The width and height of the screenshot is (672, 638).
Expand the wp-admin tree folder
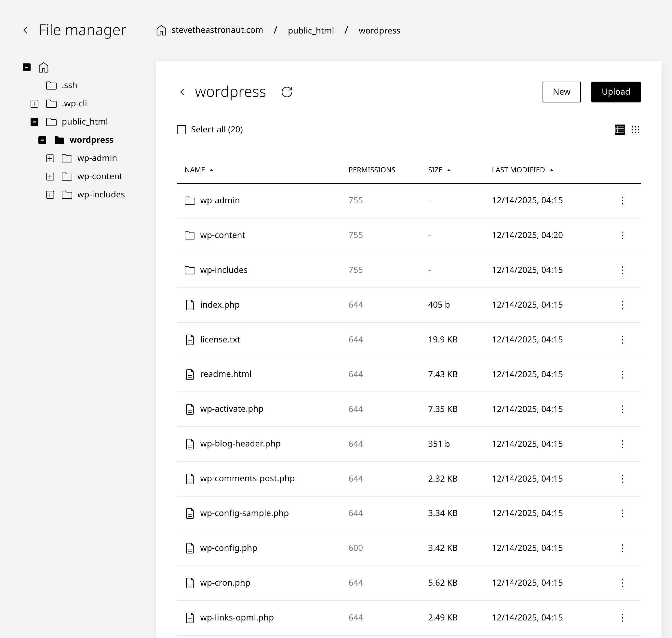[50, 158]
